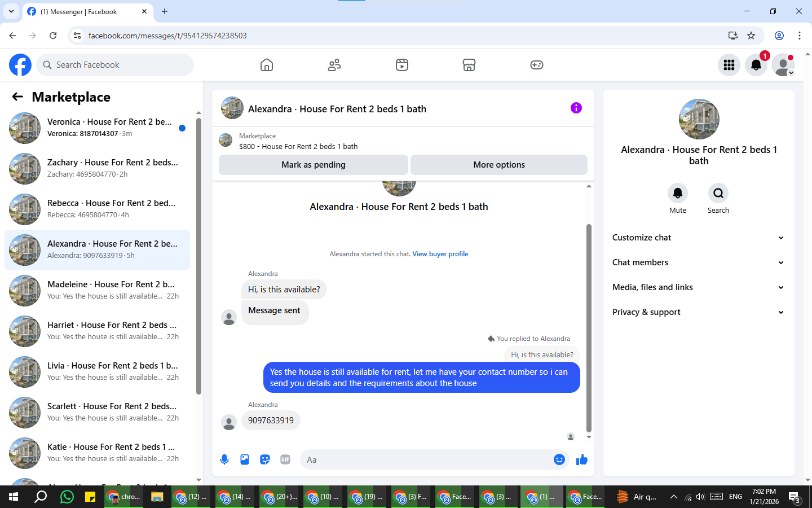Record a voice clip with microphone

(x=224, y=459)
